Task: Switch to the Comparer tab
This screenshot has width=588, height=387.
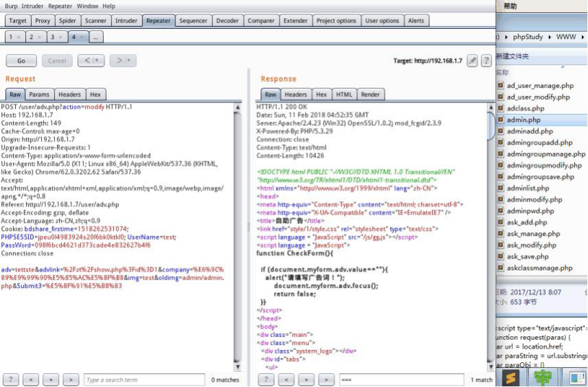Action: (x=261, y=21)
